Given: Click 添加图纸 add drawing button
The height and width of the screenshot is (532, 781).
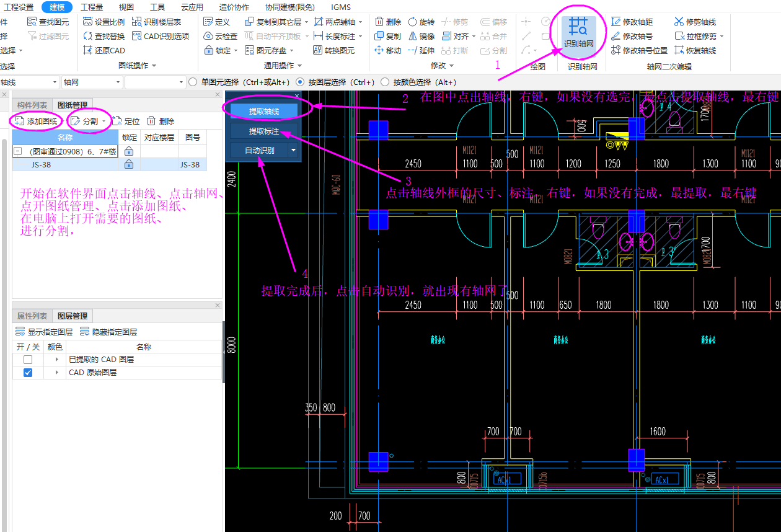Looking at the screenshot, I should coord(37,121).
